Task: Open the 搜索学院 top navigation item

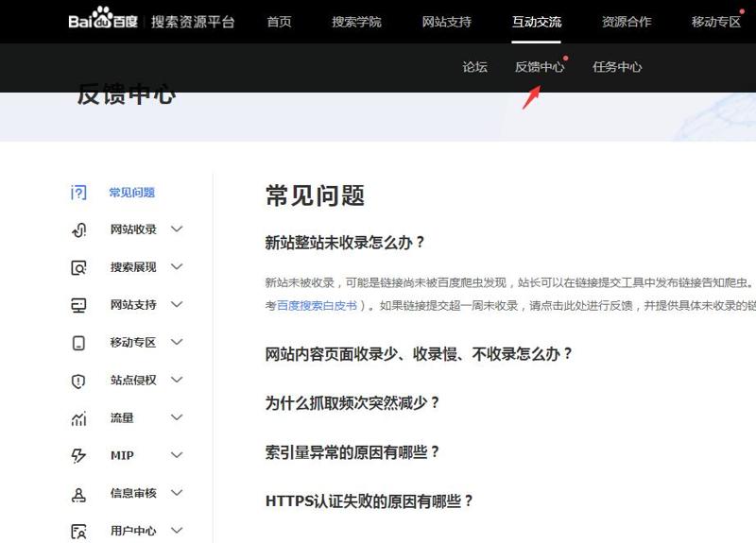Action: [356, 22]
